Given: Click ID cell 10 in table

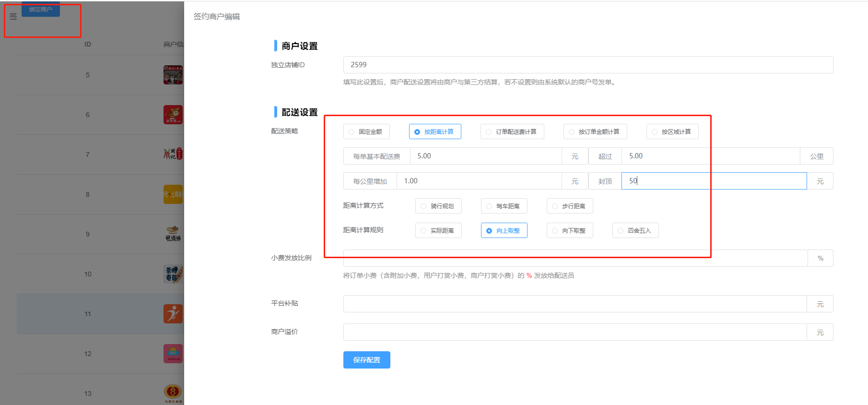Looking at the screenshot, I should click(x=88, y=274).
